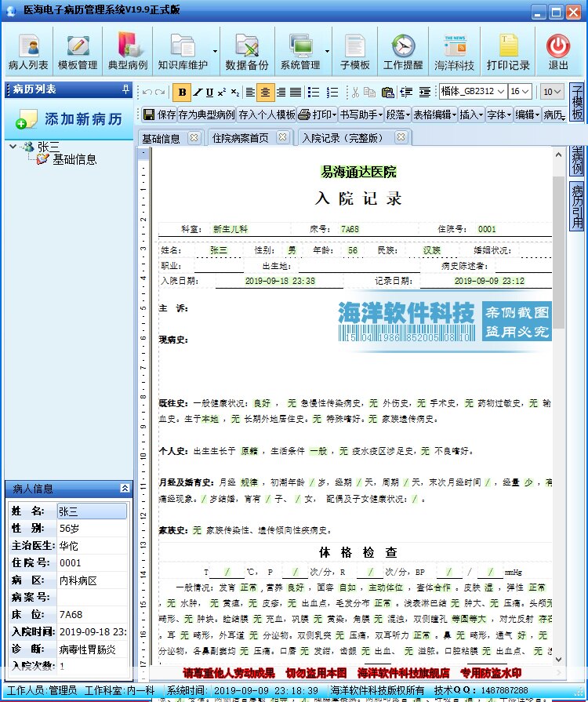Screen dimensions: 588x702
Task: Click the redo arrow icon
Action: (160, 93)
